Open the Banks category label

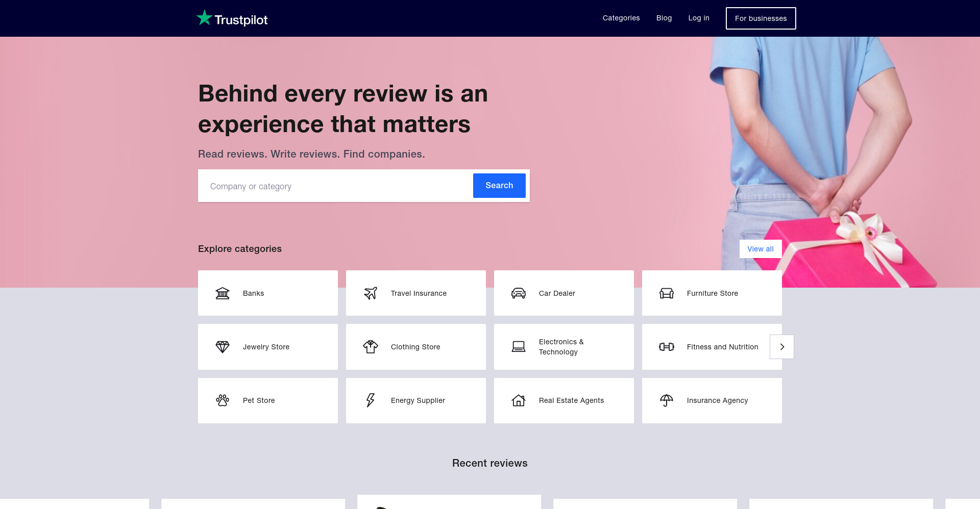[254, 293]
